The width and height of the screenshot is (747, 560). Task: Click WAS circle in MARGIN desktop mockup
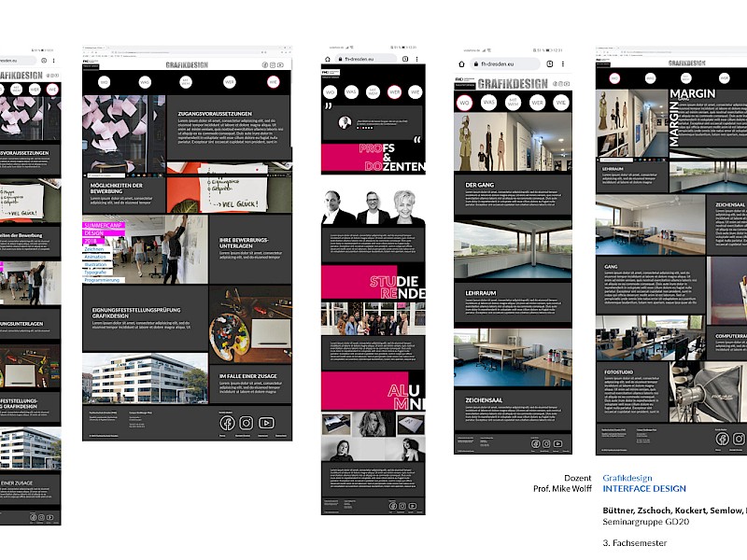coord(650,78)
